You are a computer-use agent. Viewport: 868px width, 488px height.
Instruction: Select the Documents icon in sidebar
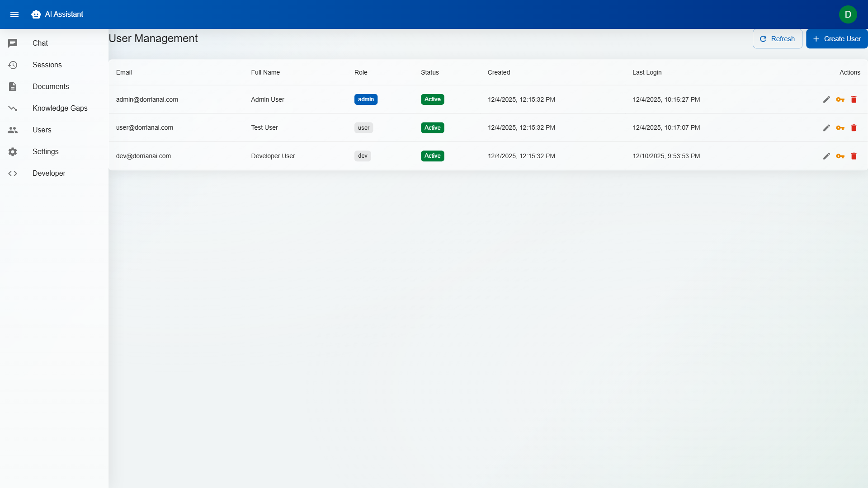coord(13,86)
